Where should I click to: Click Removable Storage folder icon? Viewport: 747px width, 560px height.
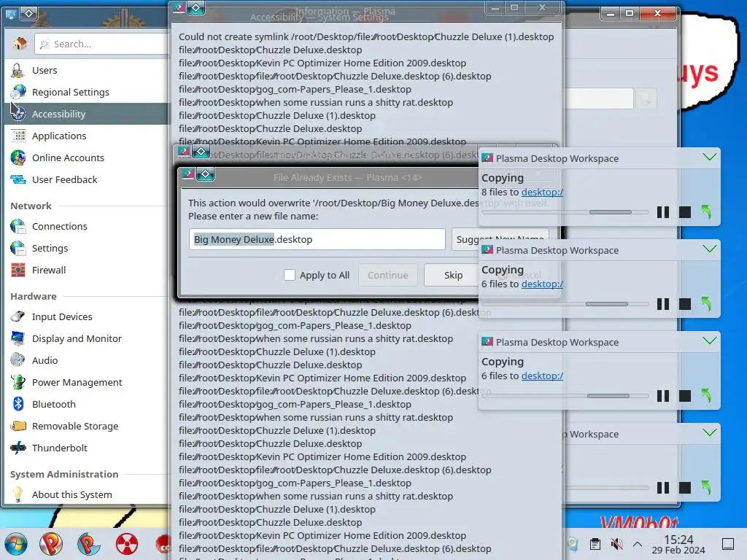(18, 426)
